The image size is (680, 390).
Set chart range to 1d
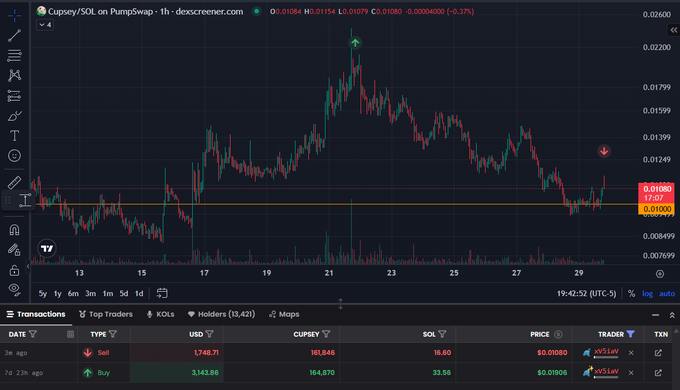point(139,294)
